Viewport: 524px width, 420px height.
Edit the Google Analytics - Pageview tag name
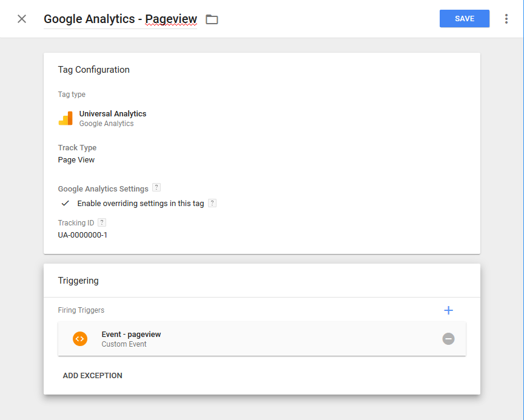click(120, 19)
